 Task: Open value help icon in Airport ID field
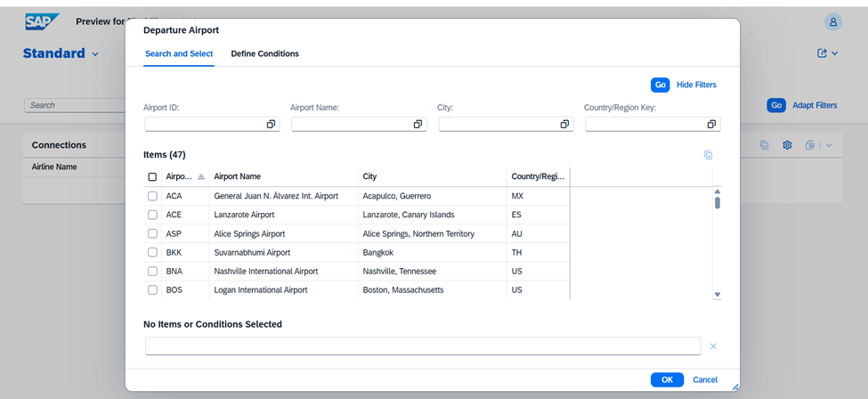click(x=271, y=125)
